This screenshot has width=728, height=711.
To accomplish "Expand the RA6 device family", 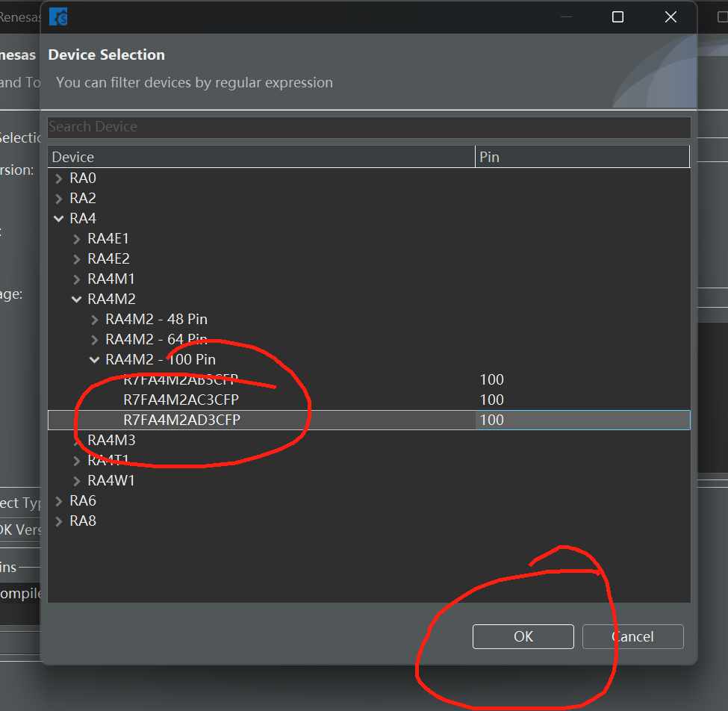I will point(58,501).
